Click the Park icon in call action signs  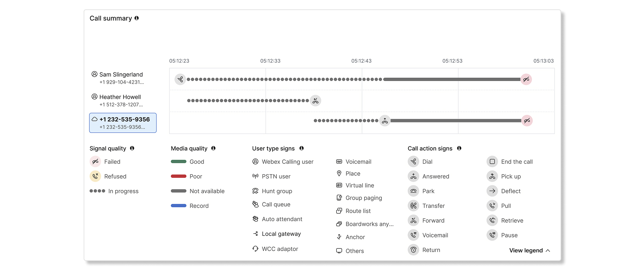[413, 191]
